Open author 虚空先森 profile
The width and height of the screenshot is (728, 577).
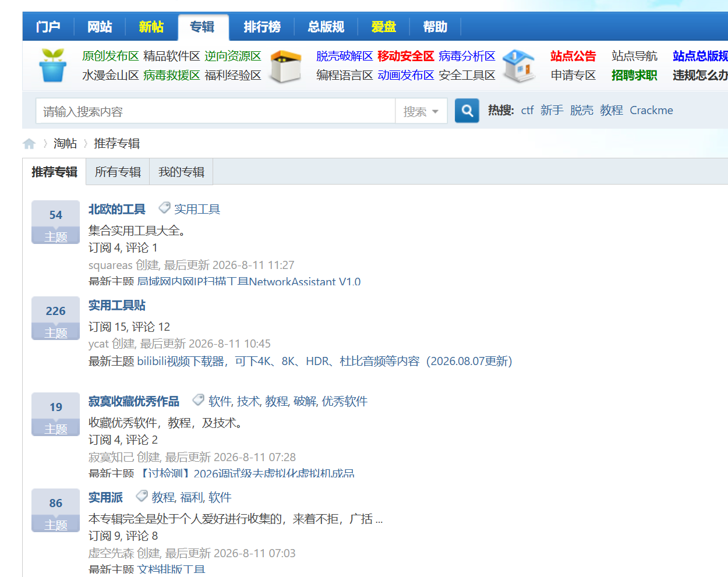coord(111,553)
